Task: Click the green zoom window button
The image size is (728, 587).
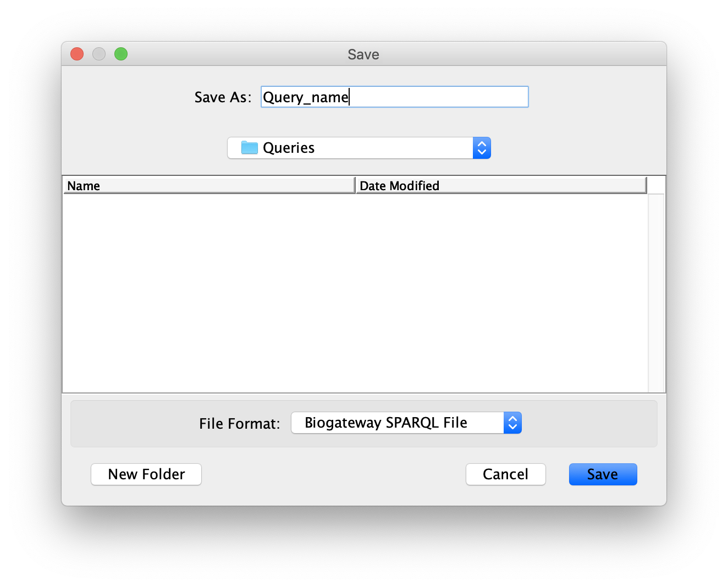Action: coord(121,54)
